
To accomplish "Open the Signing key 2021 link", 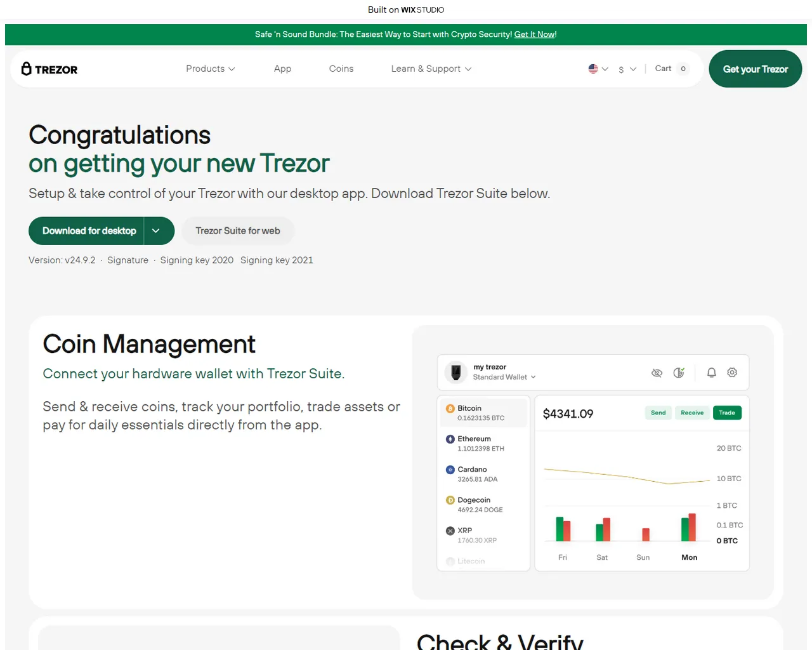I will (277, 260).
